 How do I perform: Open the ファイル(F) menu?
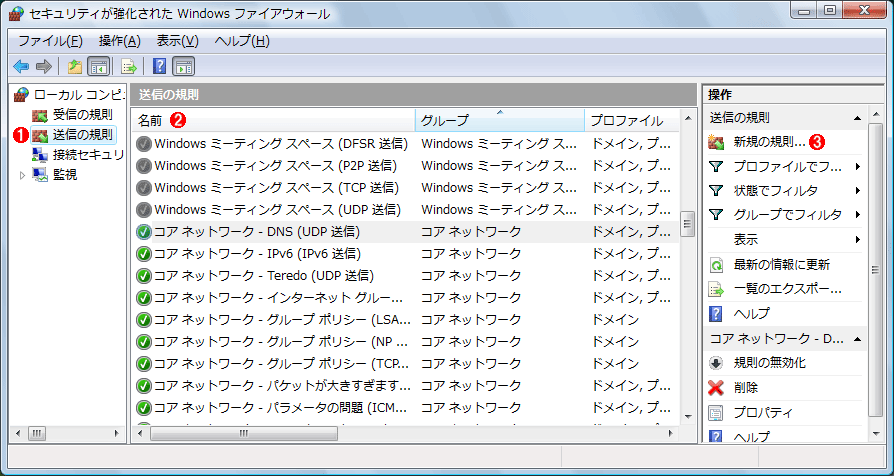pyautogui.click(x=50, y=41)
